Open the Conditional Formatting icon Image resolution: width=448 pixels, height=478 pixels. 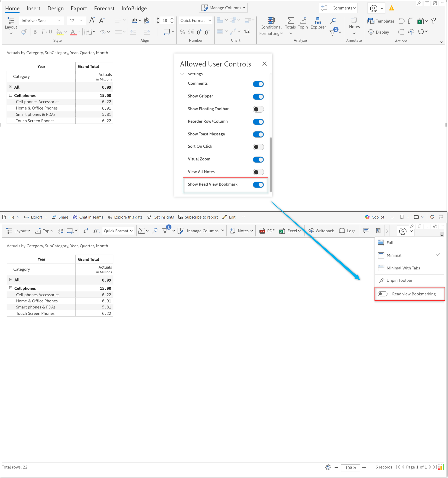[x=271, y=21]
